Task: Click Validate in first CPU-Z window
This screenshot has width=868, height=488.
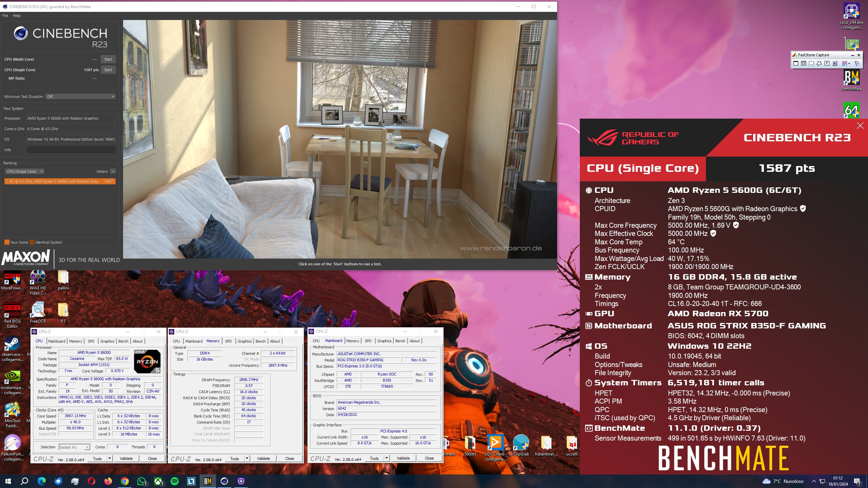Action: point(126,459)
